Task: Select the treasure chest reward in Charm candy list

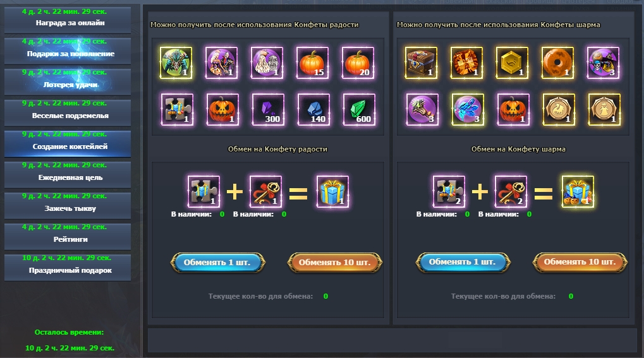Action: 421,63
